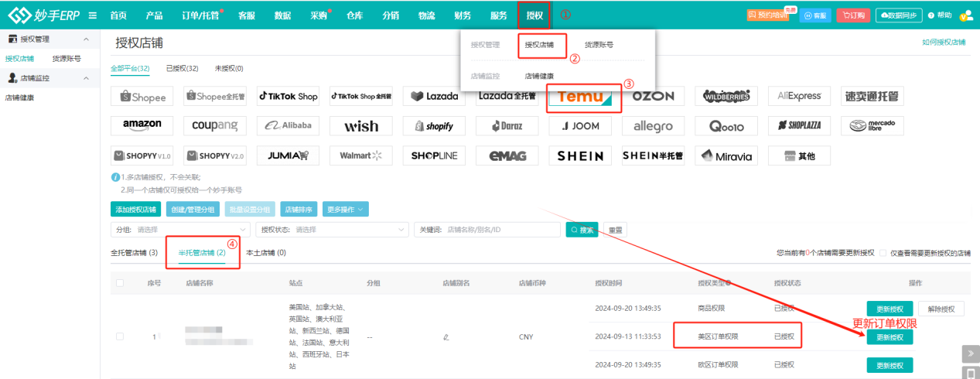980x379 pixels.
Task: Select the Daraz platform logo
Action: click(x=508, y=125)
